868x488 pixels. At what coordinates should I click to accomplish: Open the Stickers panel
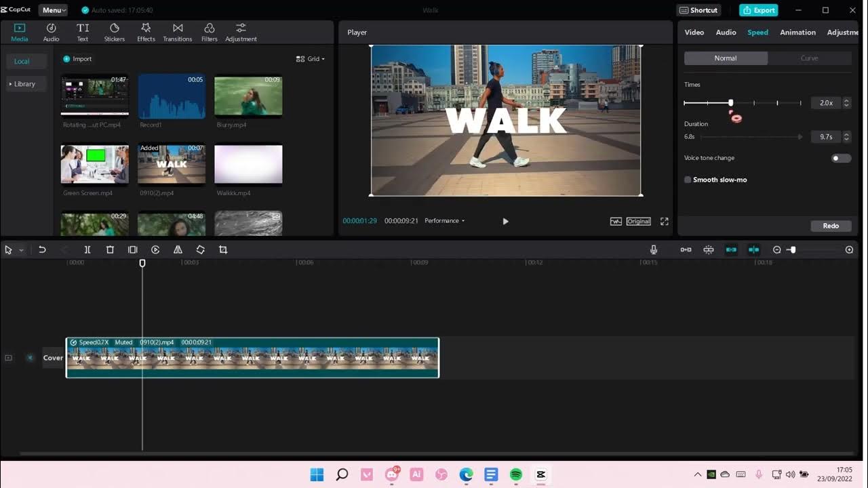pos(115,32)
